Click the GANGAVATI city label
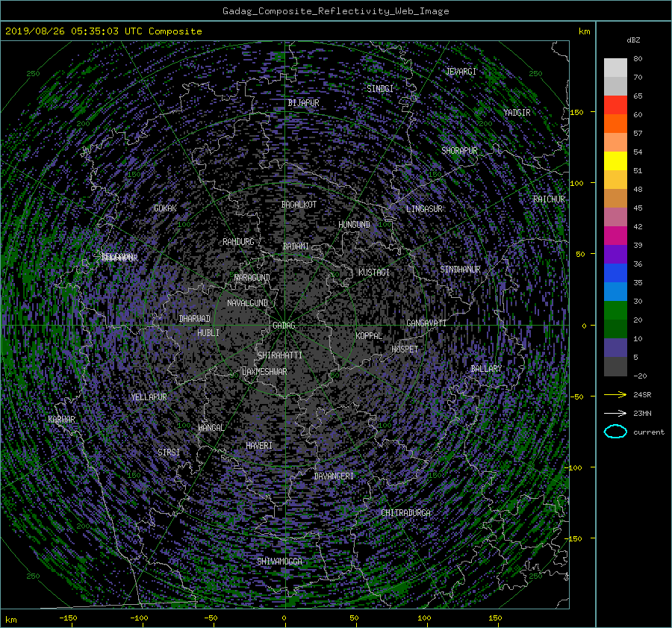Viewport: 672px width, 628px height. [x=426, y=323]
